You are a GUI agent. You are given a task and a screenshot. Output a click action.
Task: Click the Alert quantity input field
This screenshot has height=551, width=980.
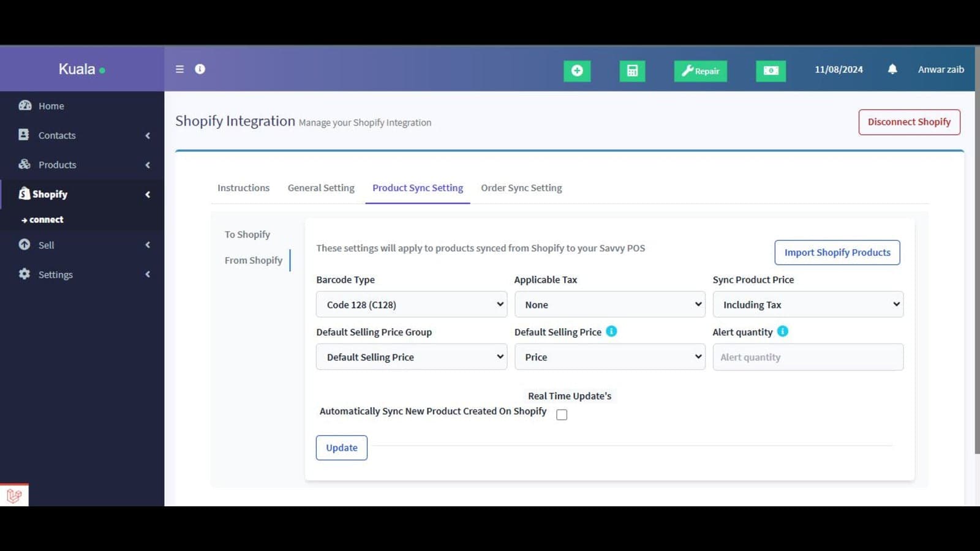pos(807,357)
